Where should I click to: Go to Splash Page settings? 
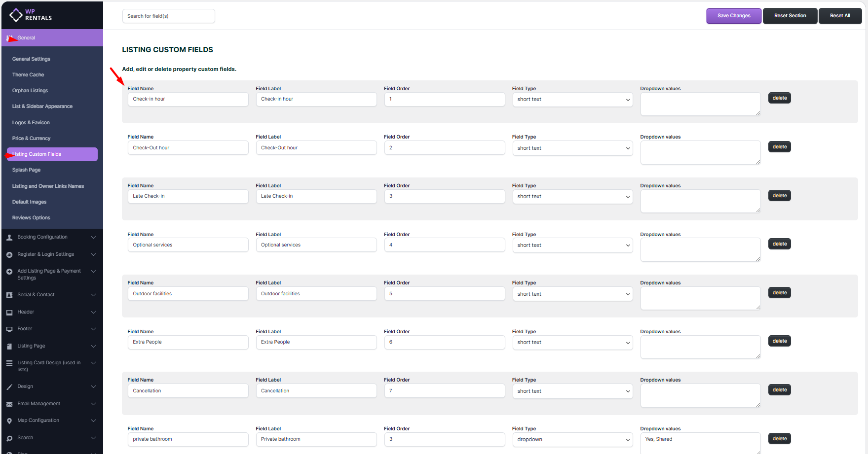[26, 170]
